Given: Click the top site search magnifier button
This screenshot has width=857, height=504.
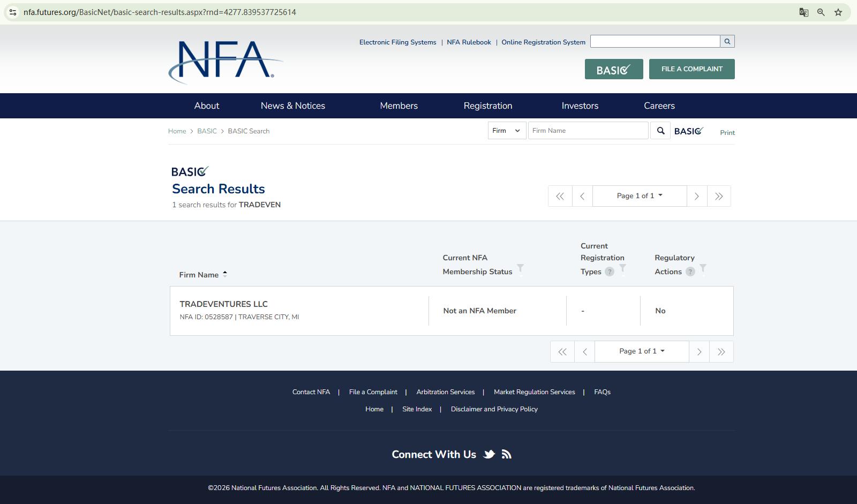Looking at the screenshot, I should point(727,42).
